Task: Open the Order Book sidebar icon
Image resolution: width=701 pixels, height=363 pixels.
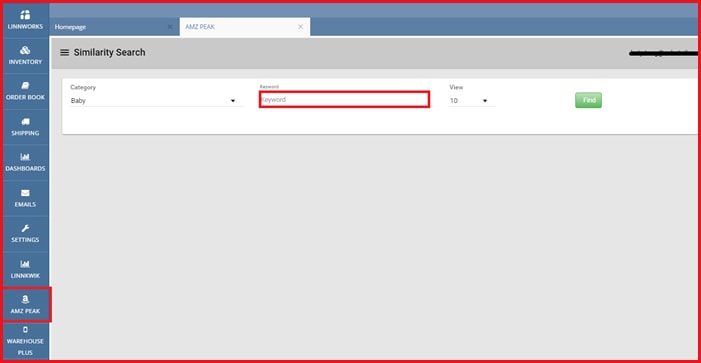Action: point(25,85)
